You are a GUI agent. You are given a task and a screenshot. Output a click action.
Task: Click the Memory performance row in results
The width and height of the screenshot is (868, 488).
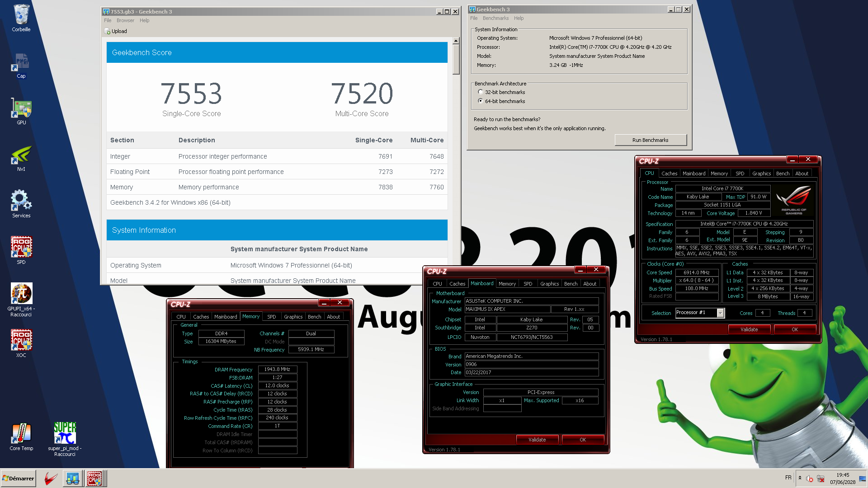coord(277,187)
